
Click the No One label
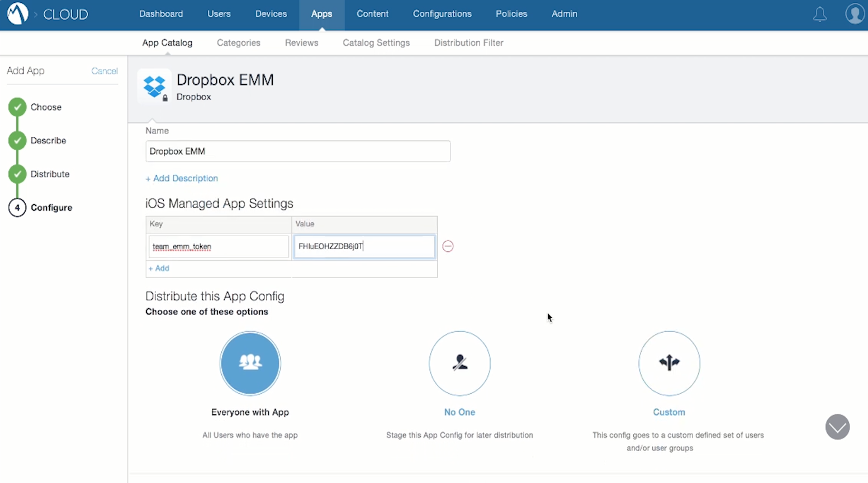click(x=459, y=412)
